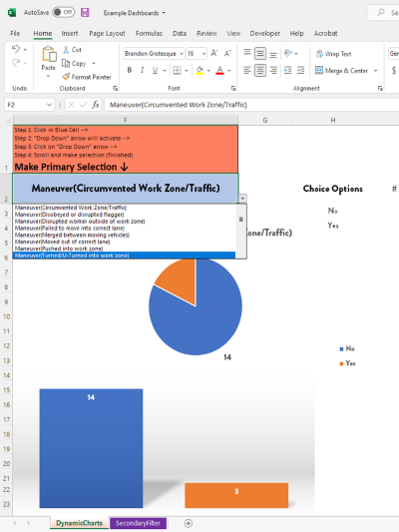
Task: Open the font size dropdown
Action: (203, 54)
